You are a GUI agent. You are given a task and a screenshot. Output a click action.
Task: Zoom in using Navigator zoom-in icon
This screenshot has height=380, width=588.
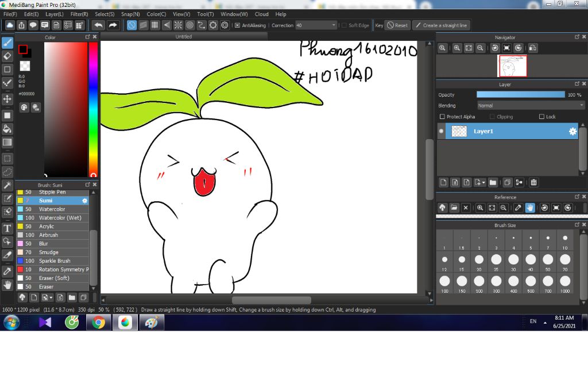[457, 48]
